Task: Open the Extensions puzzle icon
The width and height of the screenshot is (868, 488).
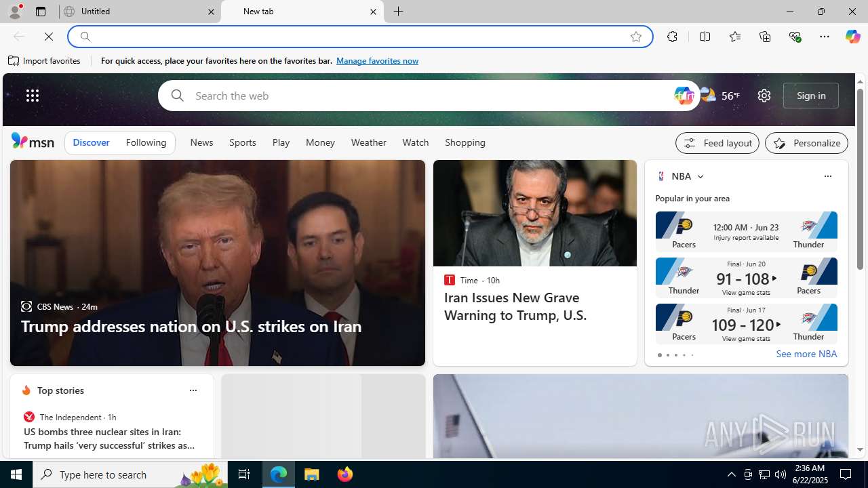Action: click(x=672, y=37)
